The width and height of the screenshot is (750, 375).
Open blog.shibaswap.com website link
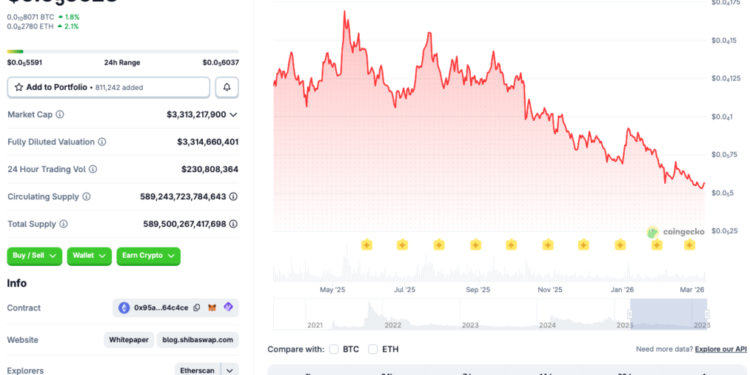point(198,340)
